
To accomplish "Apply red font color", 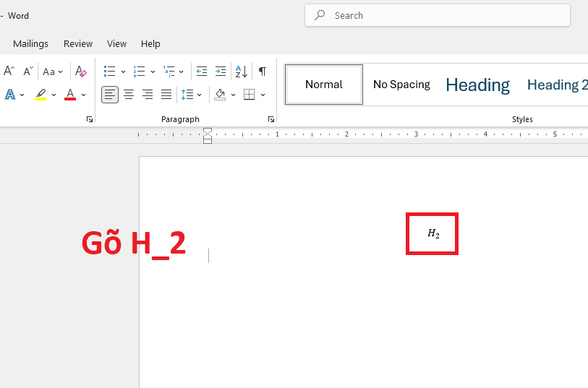I will click(70, 95).
